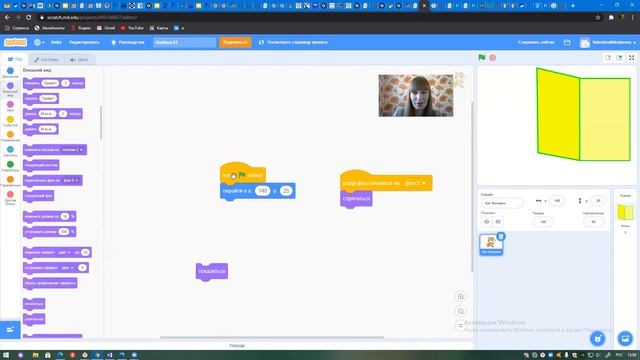
Task: Open Руководства tutorials
Action: tap(128, 42)
